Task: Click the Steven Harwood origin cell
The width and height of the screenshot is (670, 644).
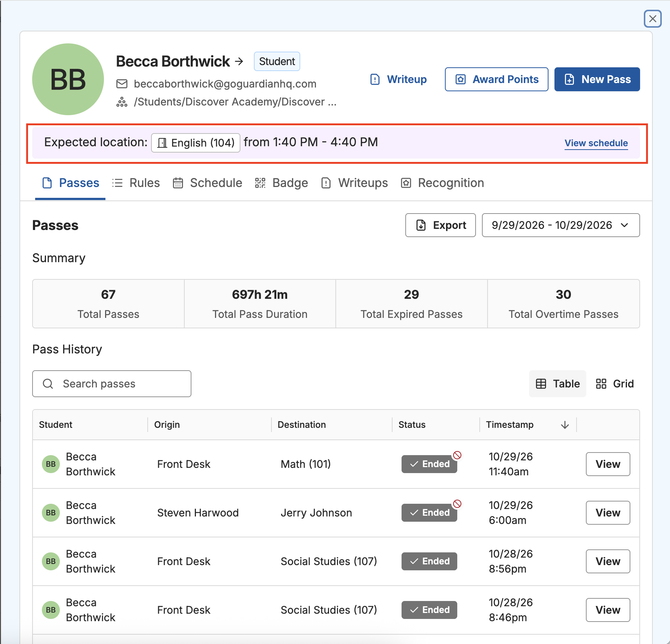Action: point(198,513)
